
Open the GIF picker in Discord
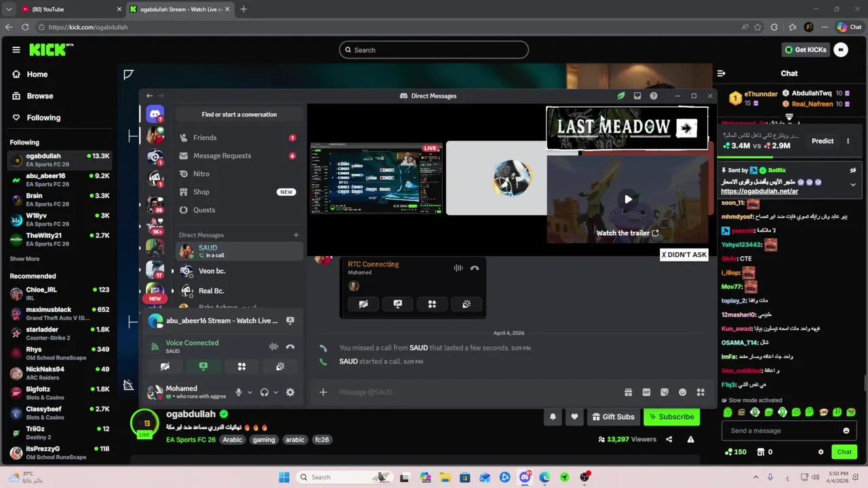(x=646, y=392)
